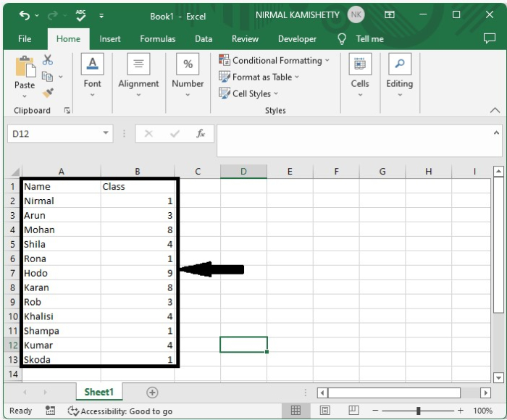Expand the Copy options arrow
The image size is (507, 420).
(x=61, y=77)
